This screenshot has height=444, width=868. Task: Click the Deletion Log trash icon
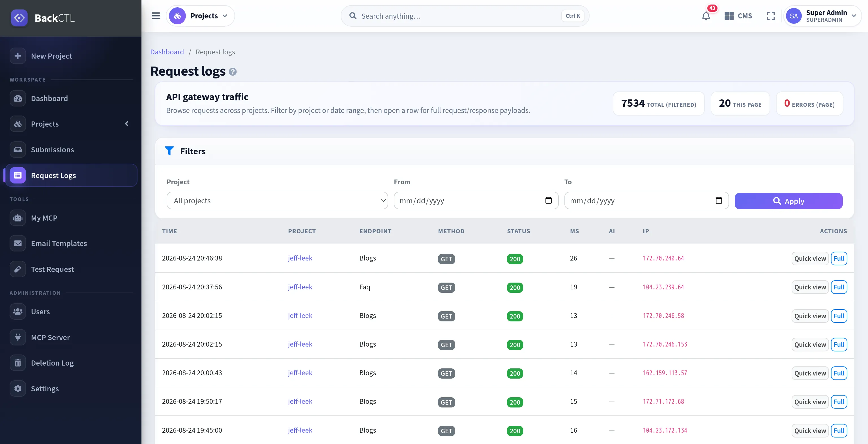point(18,363)
